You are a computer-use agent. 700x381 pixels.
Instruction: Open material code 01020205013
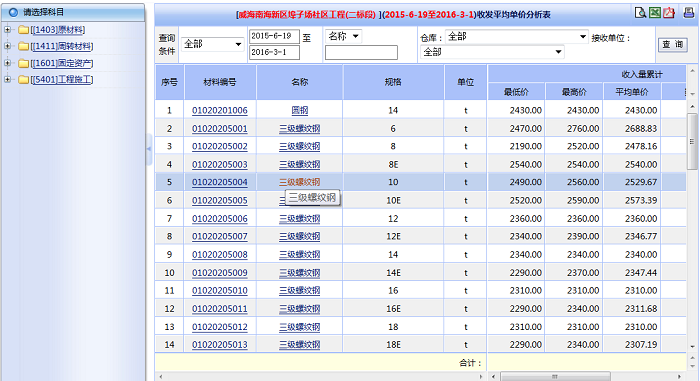click(x=220, y=345)
